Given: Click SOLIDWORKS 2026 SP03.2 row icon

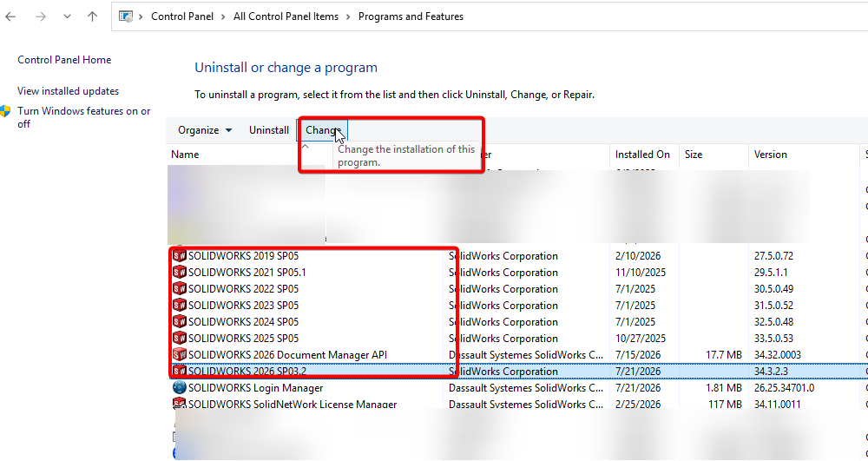Looking at the screenshot, I should point(180,371).
